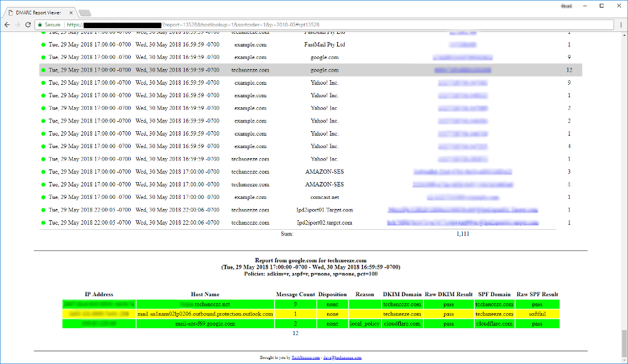Click green dot in comcast.net row
Viewport: 628px width, 364px height.
(43, 198)
